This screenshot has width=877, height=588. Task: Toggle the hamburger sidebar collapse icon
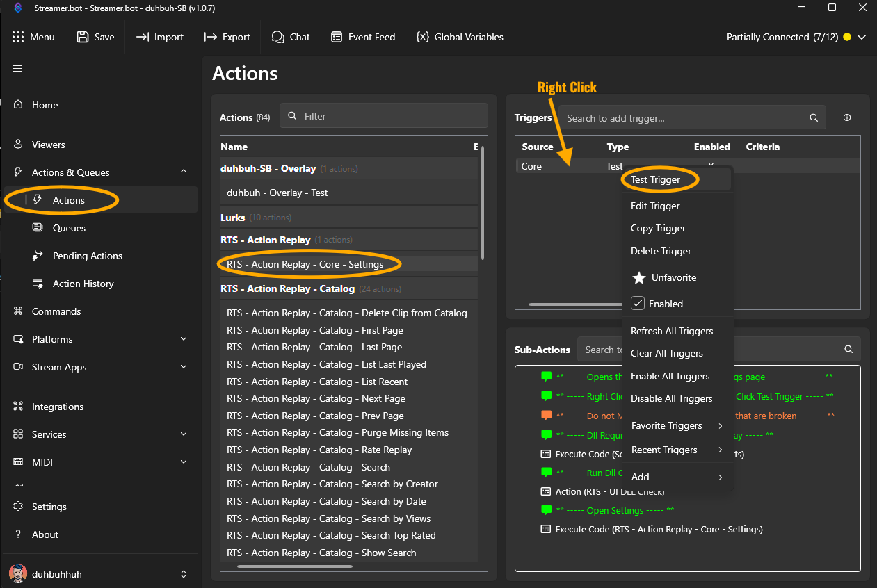click(17, 68)
